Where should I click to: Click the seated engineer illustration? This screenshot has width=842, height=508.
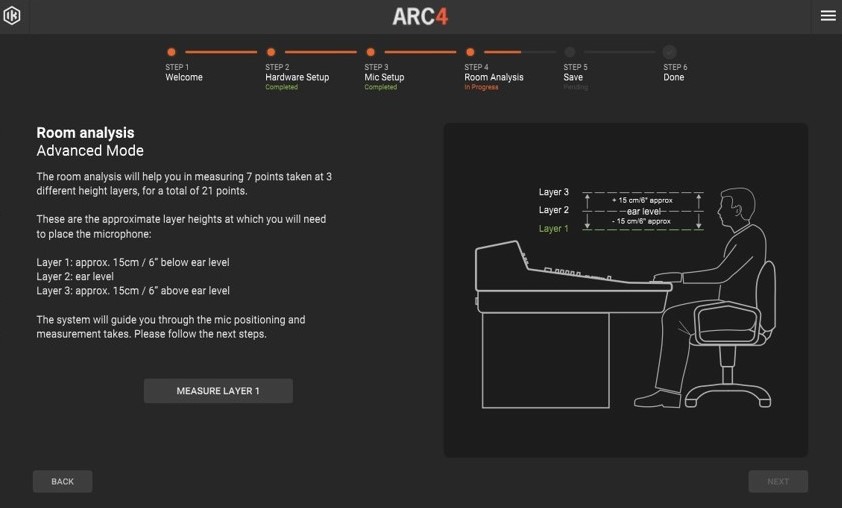720,300
